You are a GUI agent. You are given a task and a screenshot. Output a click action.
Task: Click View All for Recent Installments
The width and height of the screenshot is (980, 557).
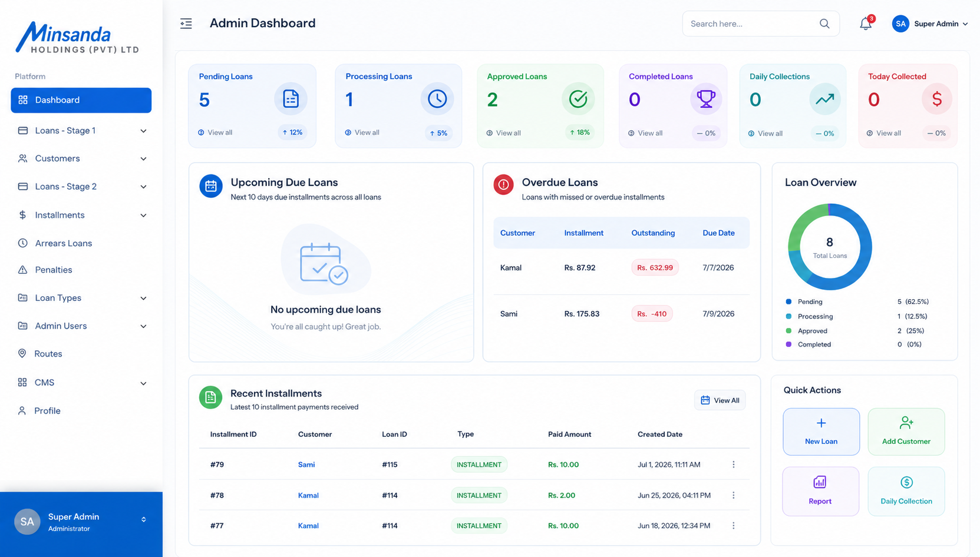click(x=720, y=400)
